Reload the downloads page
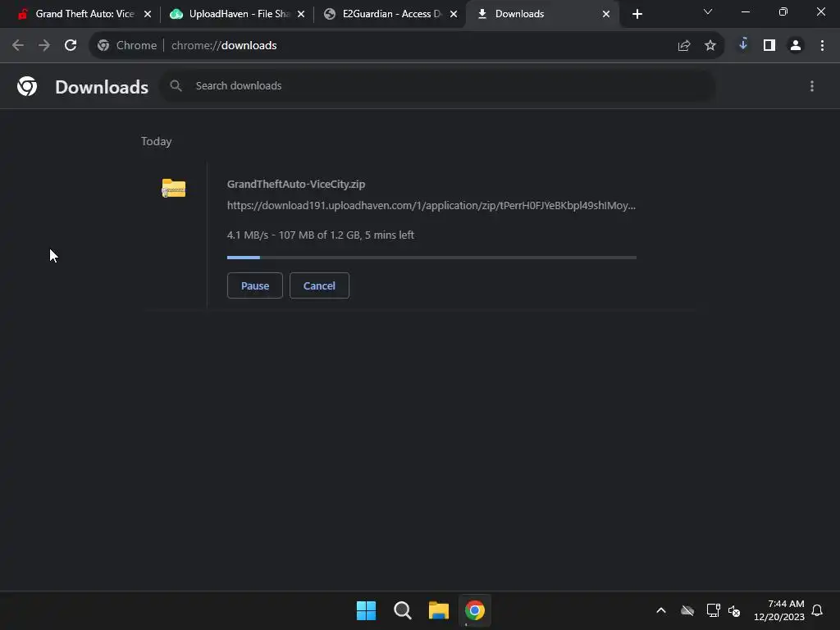 [x=71, y=46]
